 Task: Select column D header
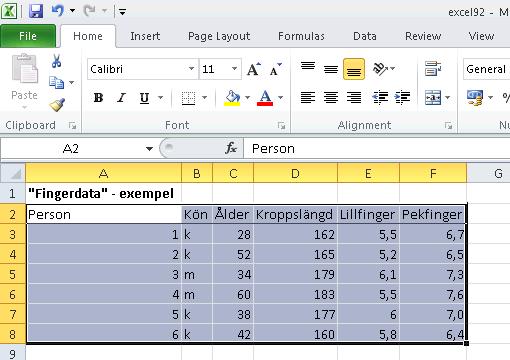pos(295,173)
